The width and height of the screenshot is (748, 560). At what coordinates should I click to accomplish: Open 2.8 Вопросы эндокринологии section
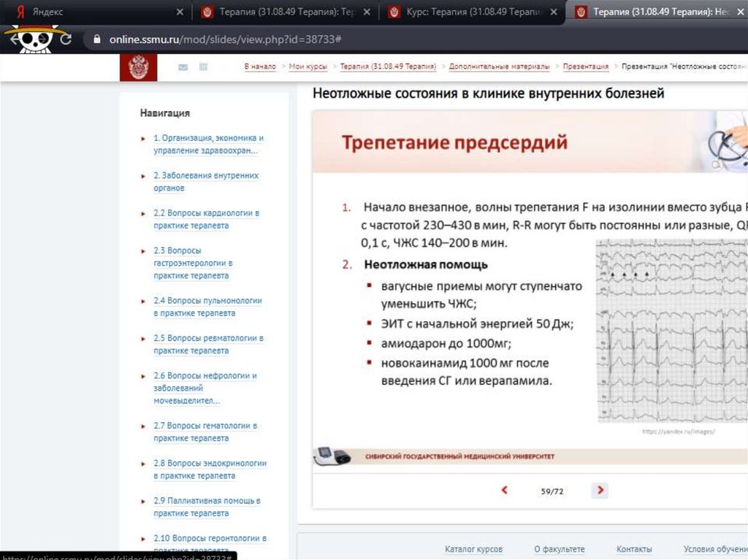coord(210,469)
